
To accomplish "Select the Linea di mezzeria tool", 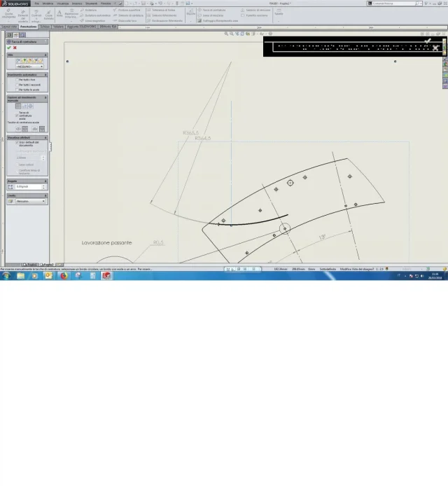I will tap(211, 15).
